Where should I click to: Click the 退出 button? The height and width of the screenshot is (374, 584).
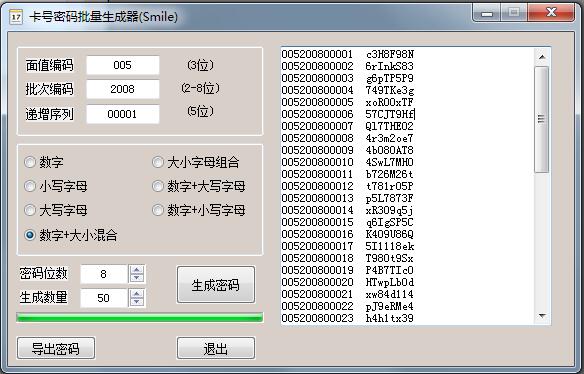pos(216,348)
